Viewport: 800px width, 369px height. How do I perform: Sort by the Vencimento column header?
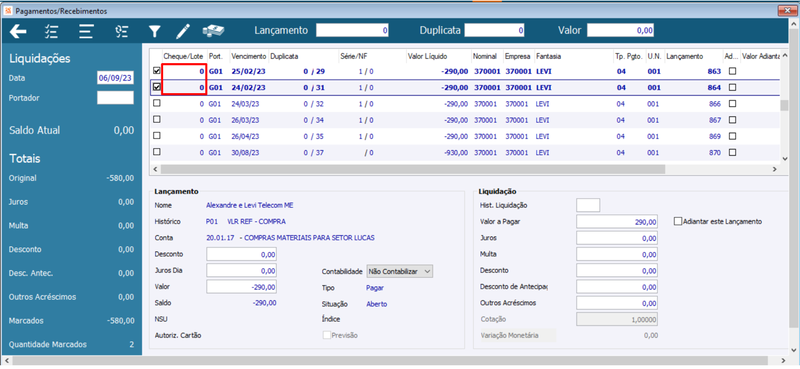(248, 56)
